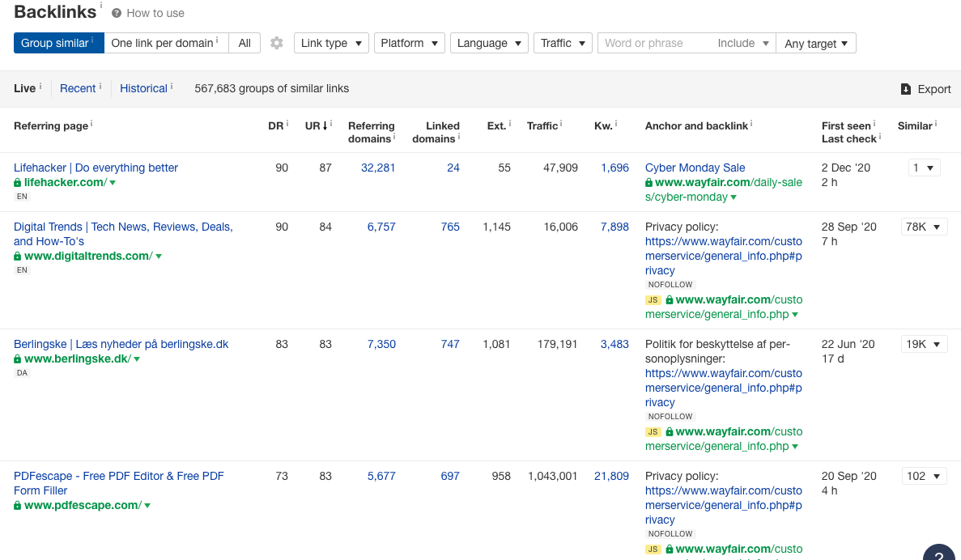Switch to One link per domain
This screenshot has width=961, height=560.
coord(161,42)
